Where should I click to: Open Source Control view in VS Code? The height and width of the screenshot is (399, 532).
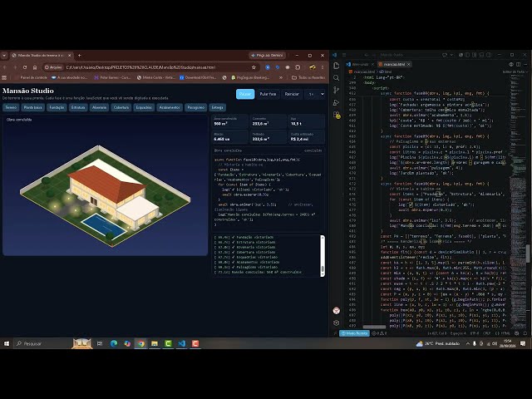pyautogui.click(x=336, y=90)
